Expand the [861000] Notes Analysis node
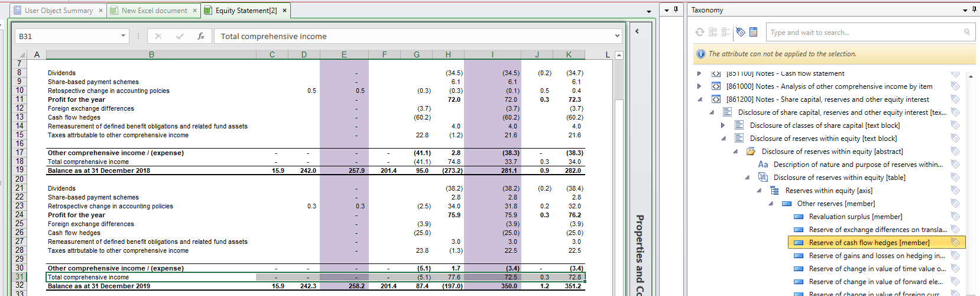The width and height of the screenshot is (980, 296). coord(699,86)
